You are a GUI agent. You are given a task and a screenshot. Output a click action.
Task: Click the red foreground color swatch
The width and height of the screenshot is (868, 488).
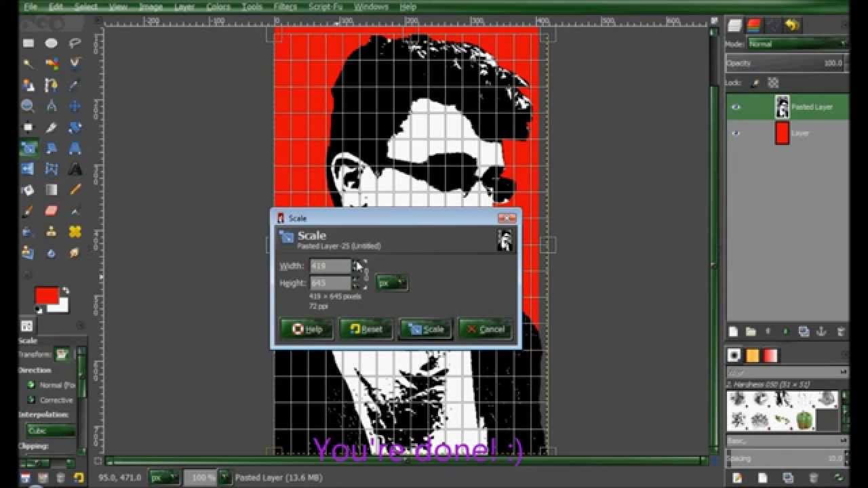click(x=46, y=295)
